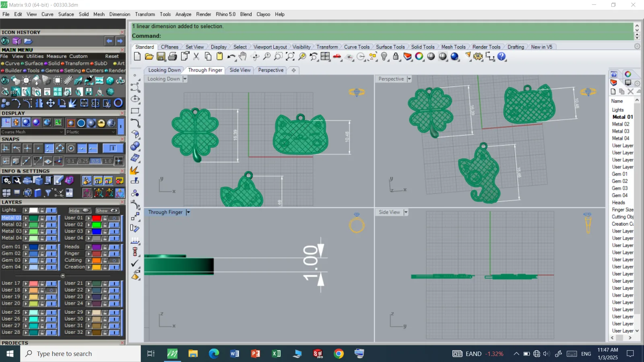Image resolution: width=644 pixels, height=362 pixels.
Task: Switch to the Curve Tools toolbar tab
Action: tap(357, 47)
